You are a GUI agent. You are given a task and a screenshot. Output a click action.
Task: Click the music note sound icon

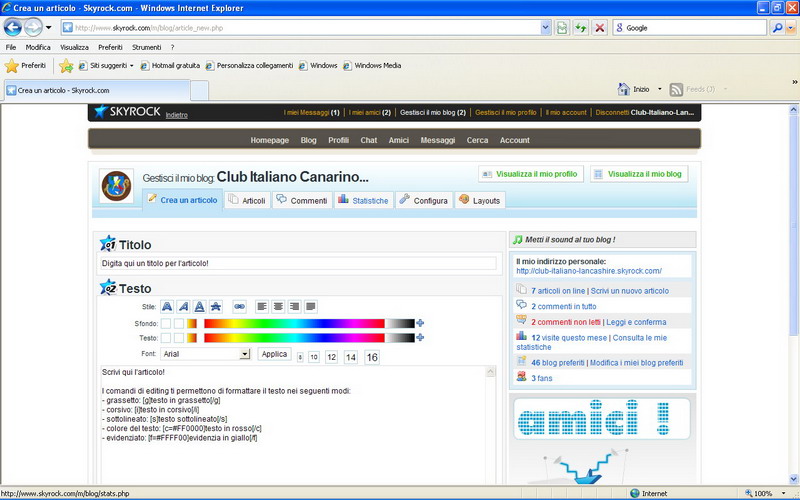[x=518, y=239]
